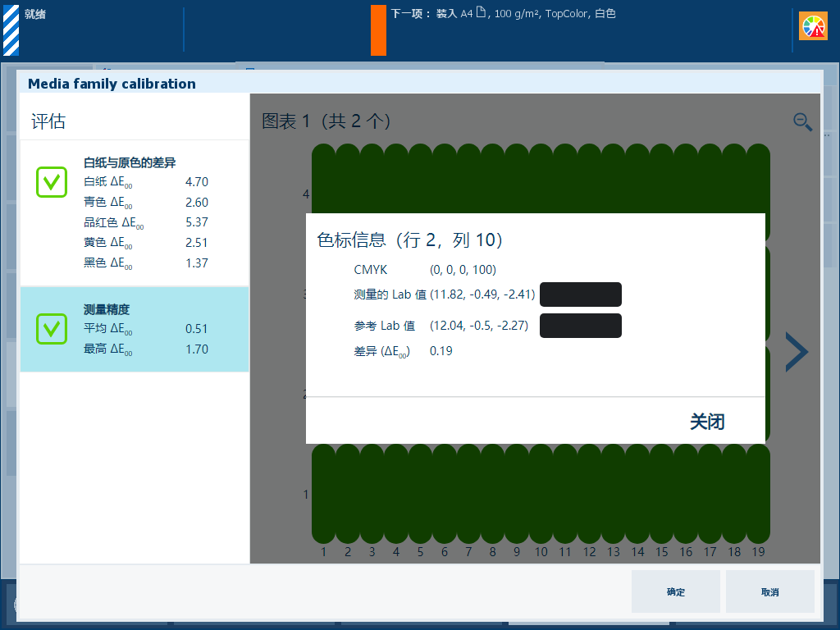Click the 就绪 status text
Image resolution: width=840 pixels, height=630 pixels.
coord(35,14)
